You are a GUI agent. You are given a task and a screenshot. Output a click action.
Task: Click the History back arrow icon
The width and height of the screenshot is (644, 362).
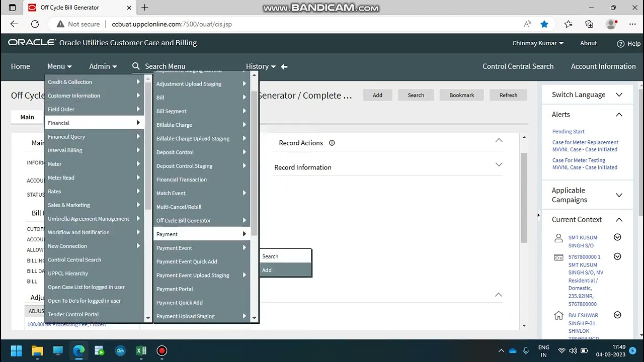pyautogui.click(x=284, y=66)
